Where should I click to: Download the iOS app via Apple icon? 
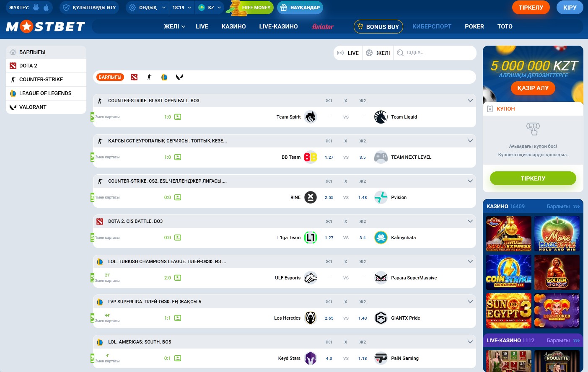(46, 8)
